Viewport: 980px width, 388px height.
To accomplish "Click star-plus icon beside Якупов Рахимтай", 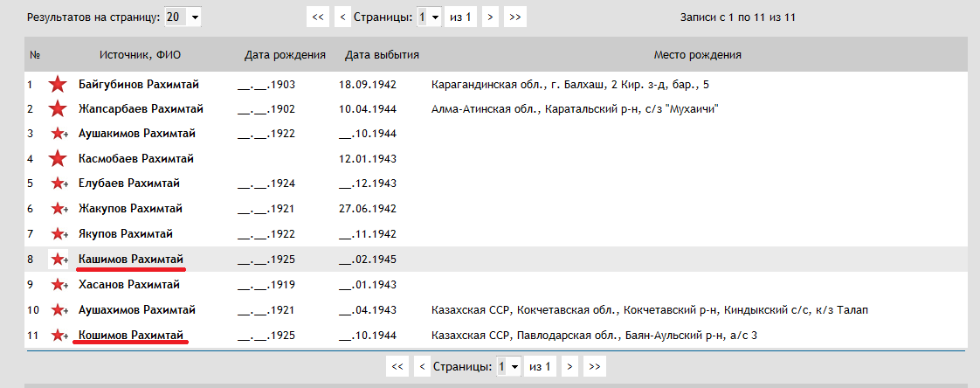I will [59, 234].
